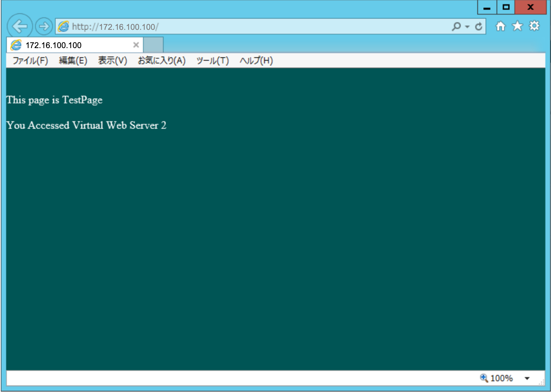Click the browser Back arrow button
Screen dimensions: 551x392
click(x=20, y=26)
